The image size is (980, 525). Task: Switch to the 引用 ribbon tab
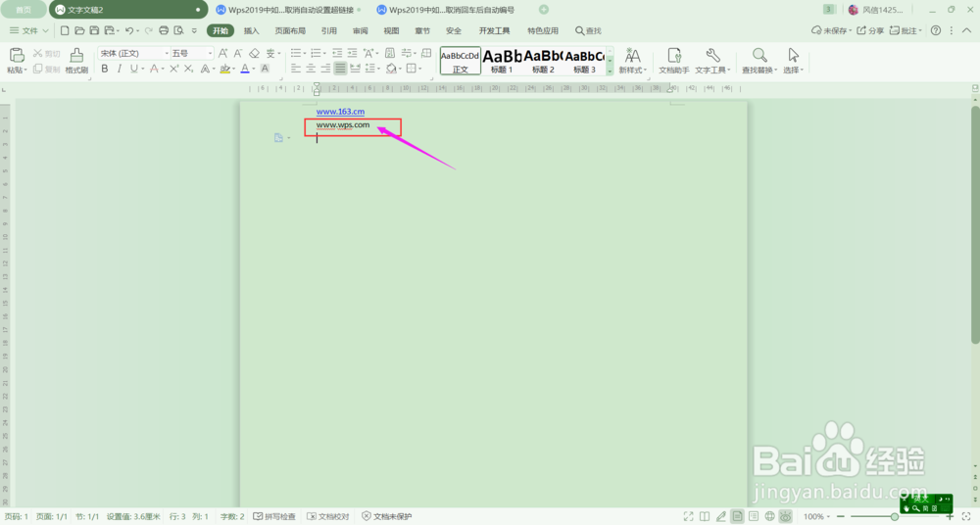coord(328,30)
